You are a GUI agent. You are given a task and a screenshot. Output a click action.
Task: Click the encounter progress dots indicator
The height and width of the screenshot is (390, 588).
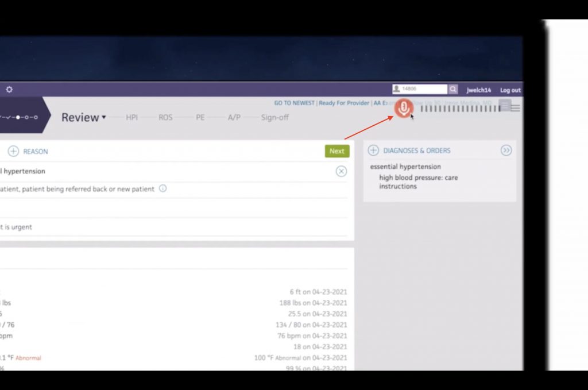19,117
